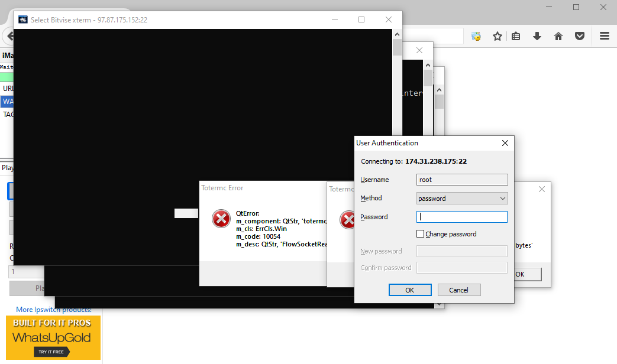The width and height of the screenshot is (617, 364).
Task: Click the Pocket icon in browser toolbar
Action: 580,37
